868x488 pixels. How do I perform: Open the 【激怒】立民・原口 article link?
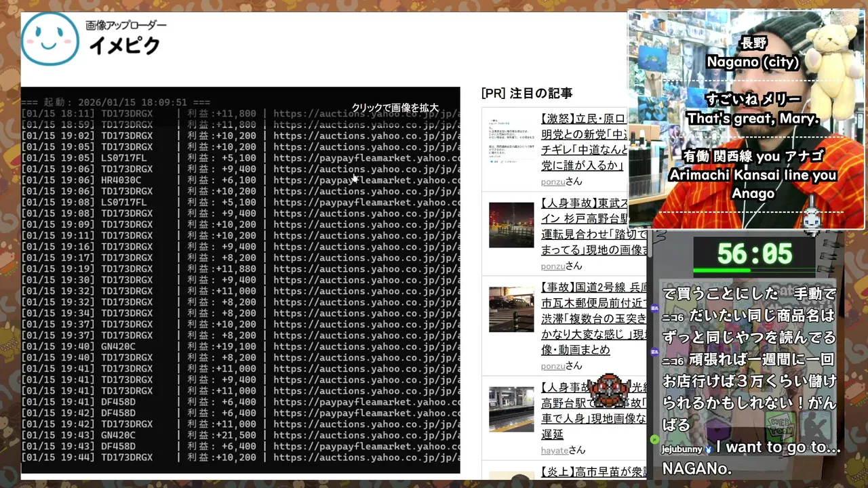pyautogui.click(x=584, y=142)
